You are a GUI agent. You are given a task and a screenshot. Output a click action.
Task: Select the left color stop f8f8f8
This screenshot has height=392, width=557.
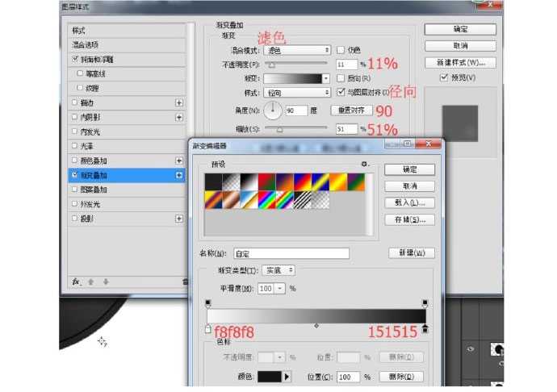pyautogui.click(x=209, y=329)
